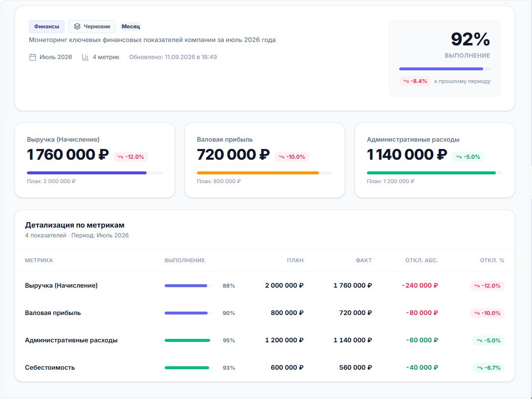Click the Месяц period tag
Screen dimensions: 532x399
130,26
